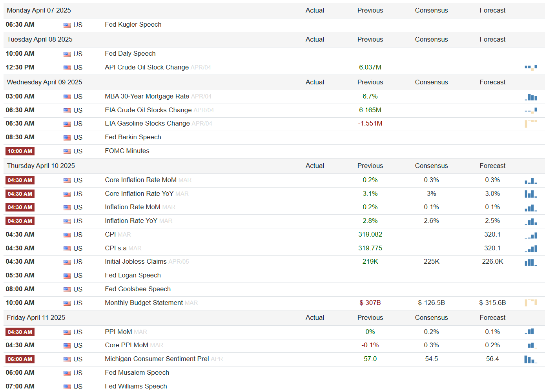545x392 pixels.
Task: Open Core PPI MoM indicator page
Action: point(126,345)
